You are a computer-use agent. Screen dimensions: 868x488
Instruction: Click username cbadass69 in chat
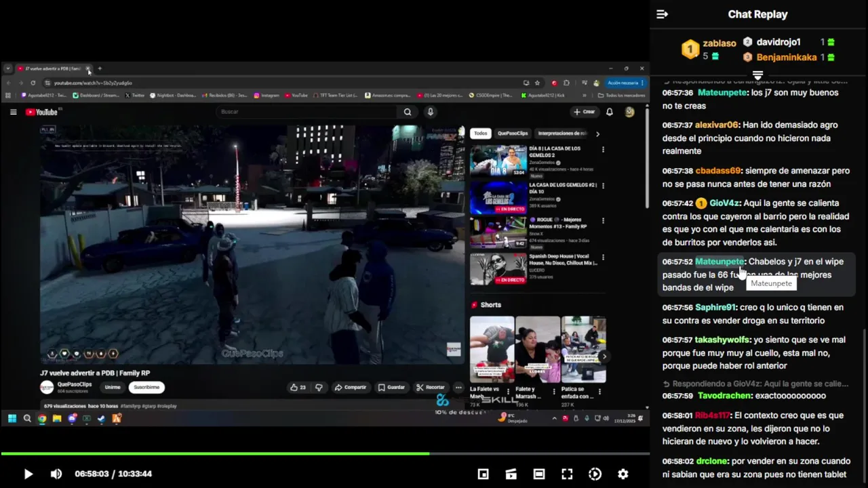click(x=718, y=171)
